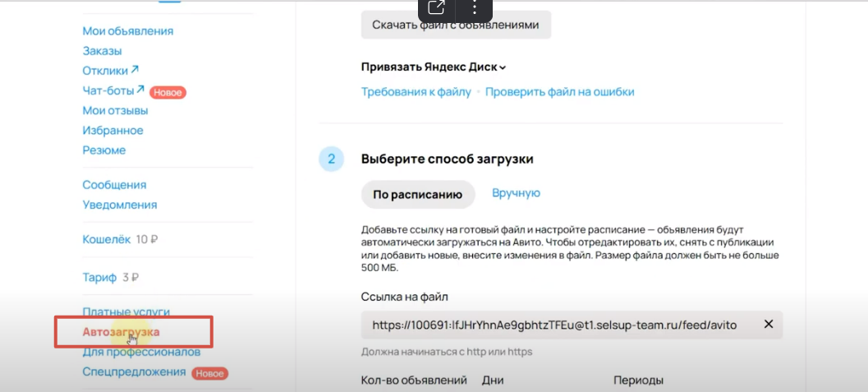The image size is (868, 392).
Task: Click the Дни column label
Action: [x=493, y=380]
